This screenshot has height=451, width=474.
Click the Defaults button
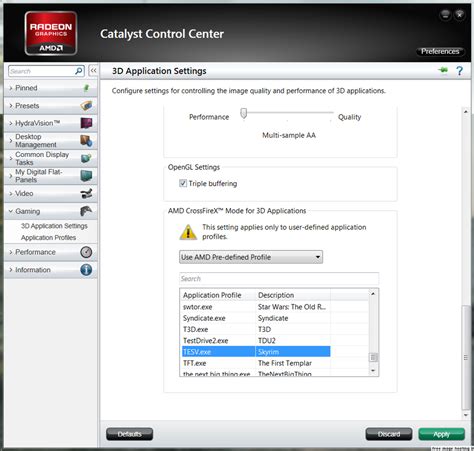tap(129, 434)
